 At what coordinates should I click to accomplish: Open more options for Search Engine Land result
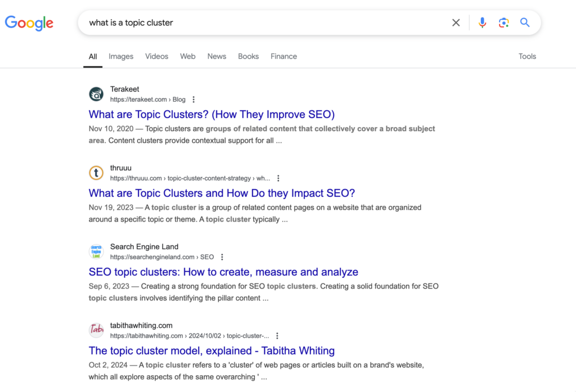point(222,257)
